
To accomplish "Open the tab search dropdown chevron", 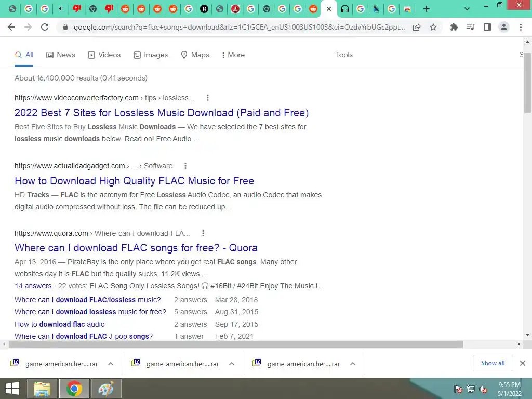I will (467, 9).
